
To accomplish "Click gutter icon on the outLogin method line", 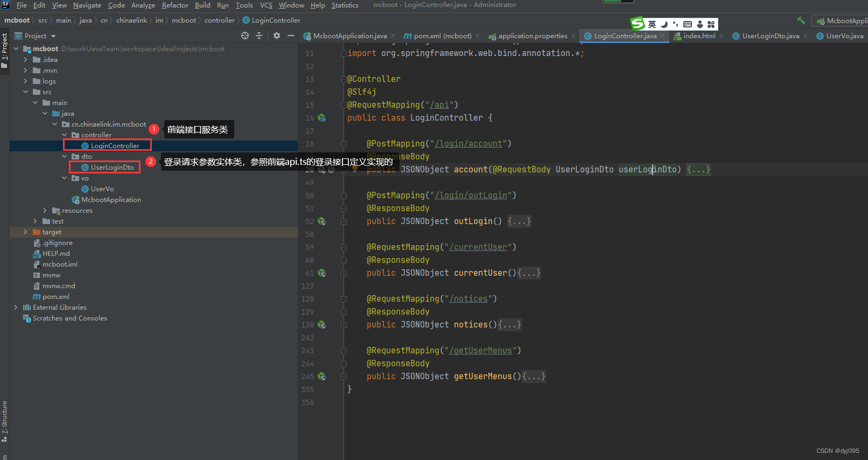I will tap(322, 221).
